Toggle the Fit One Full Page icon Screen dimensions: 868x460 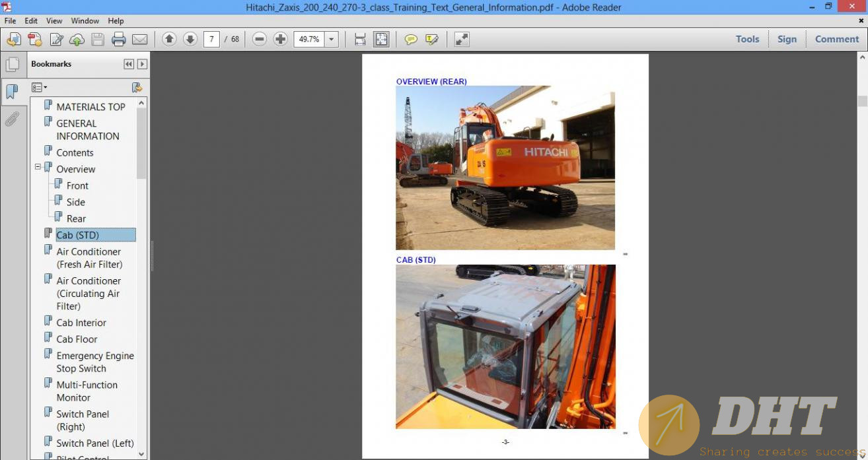point(382,39)
